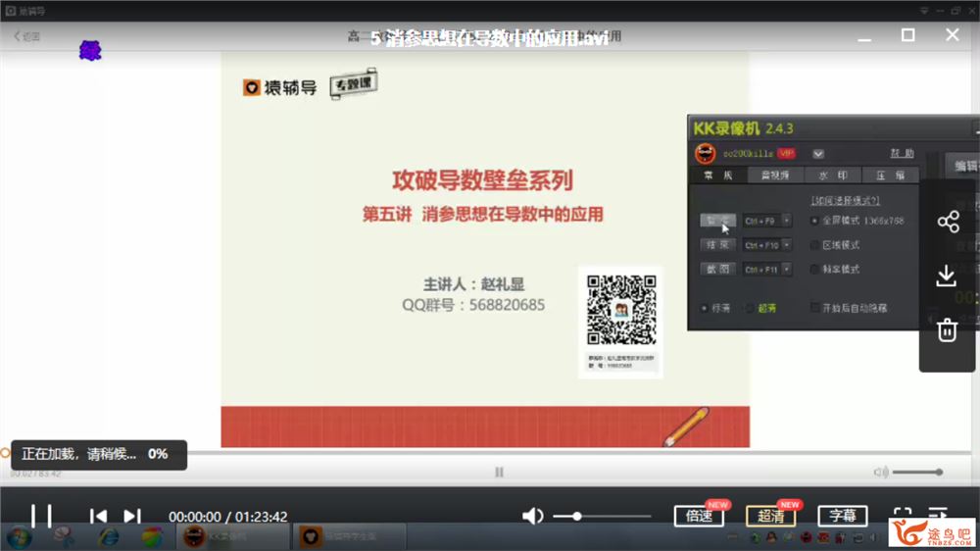Viewport: 980px width, 551px height.
Task: Go back using the 返回 arrow
Action: coord(26,36)
